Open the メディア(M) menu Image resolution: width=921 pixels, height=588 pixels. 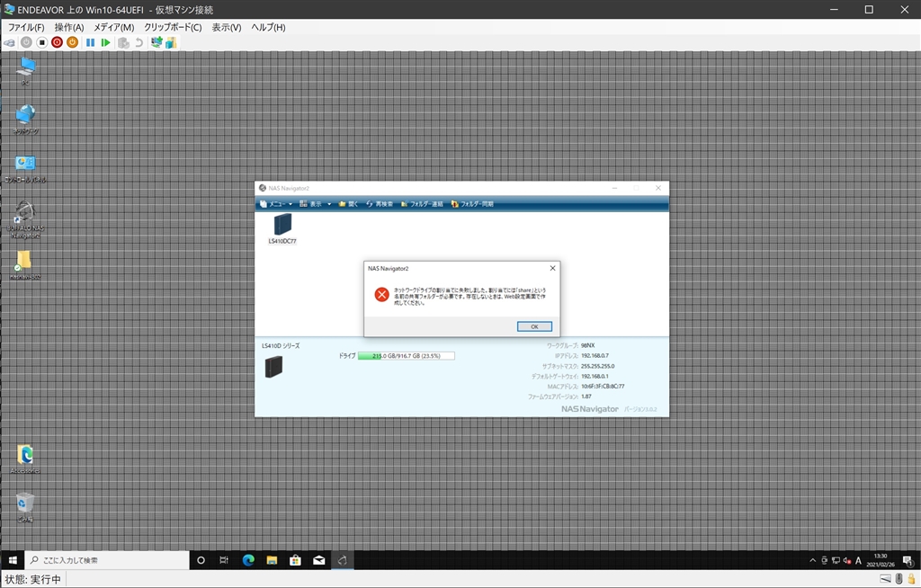point(114,27)
